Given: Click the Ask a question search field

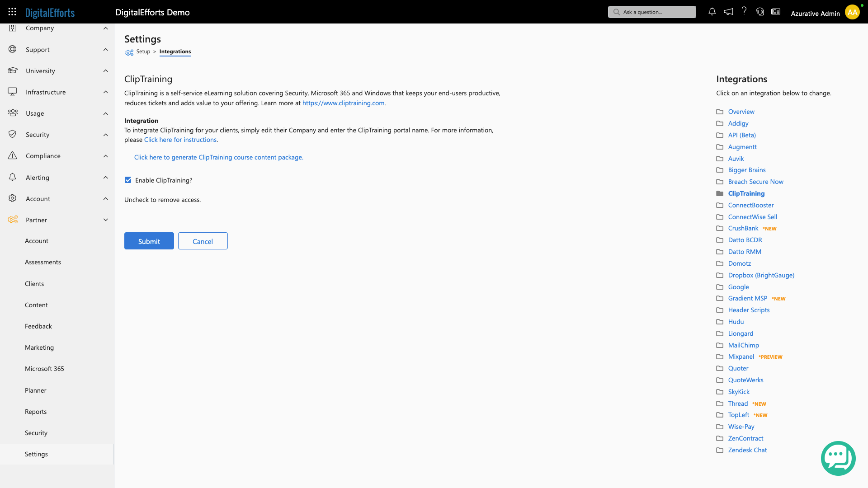Looking at the screenshot, I should [651, 12].
